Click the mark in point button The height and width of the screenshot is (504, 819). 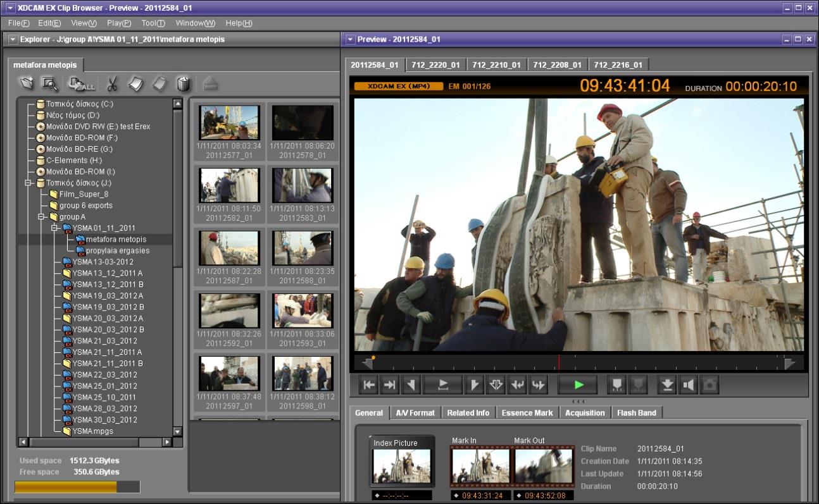point(411,384)
